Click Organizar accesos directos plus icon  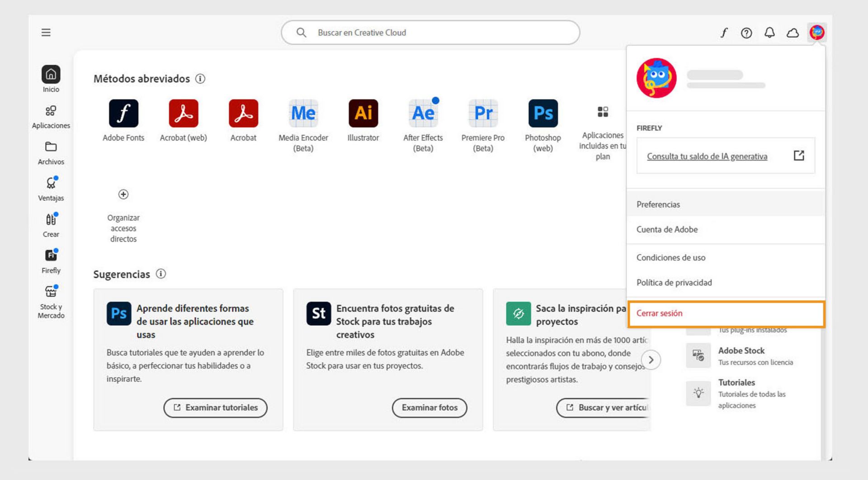click(123, 195)
